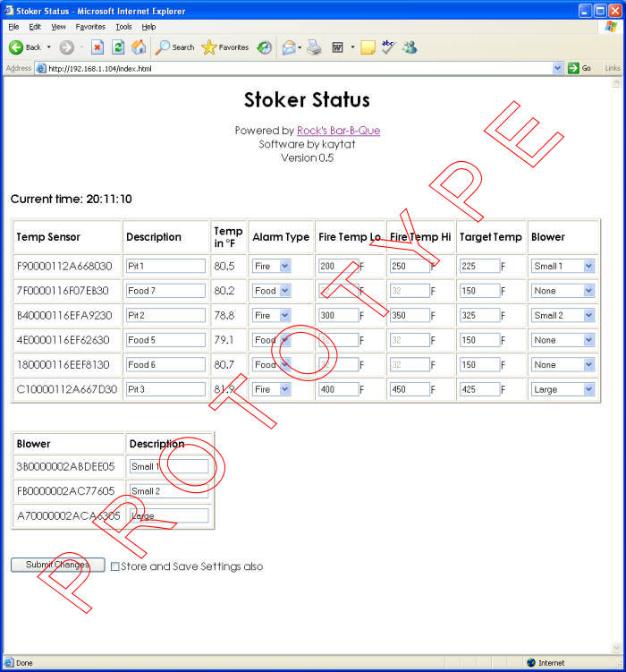Open the Favorites star panel
This screenshot has height=672, width=626.
[225, 47]
